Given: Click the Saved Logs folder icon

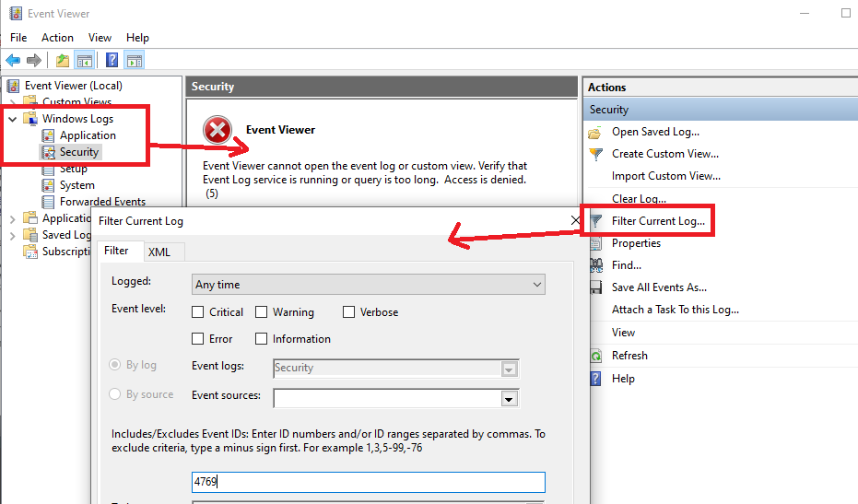Looking at the screenshot, I should click(30, 235).
